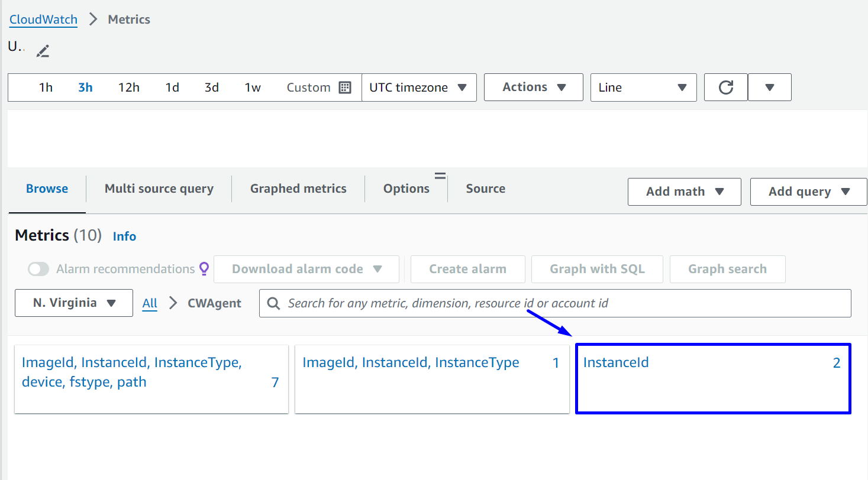Select the Source tab
This screenshot has height=480, width=868.
pos(485,189)
